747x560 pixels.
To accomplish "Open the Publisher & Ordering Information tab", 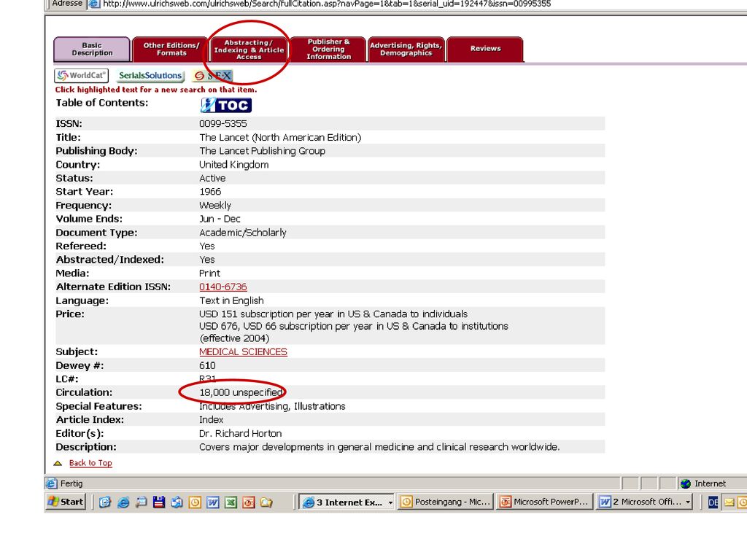I will [328, 49].
